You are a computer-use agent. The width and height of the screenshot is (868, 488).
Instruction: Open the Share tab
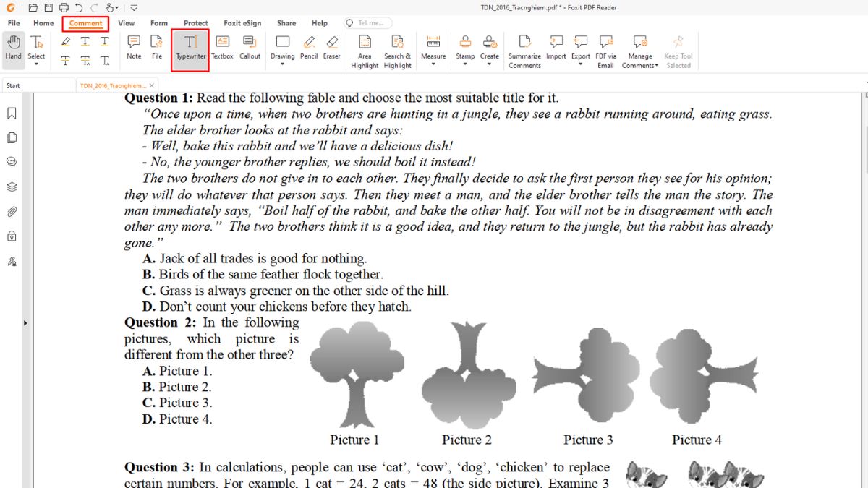coord(286,23)
